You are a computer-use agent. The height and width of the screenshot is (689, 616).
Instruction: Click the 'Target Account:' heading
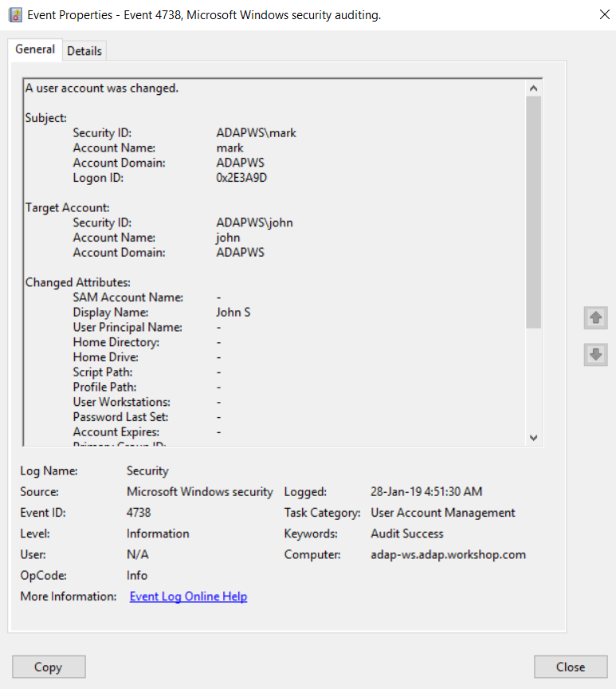[67, 208]
